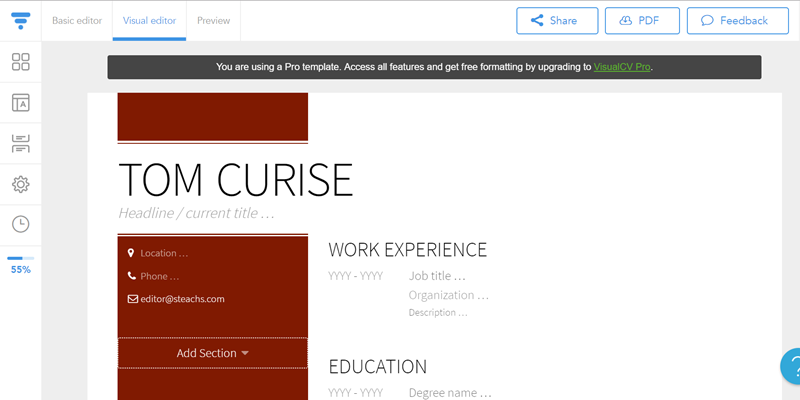Screen dimensions: 800x400
Task: Open the templates grid icon in sidebar
Action: (x=21, y=62)
